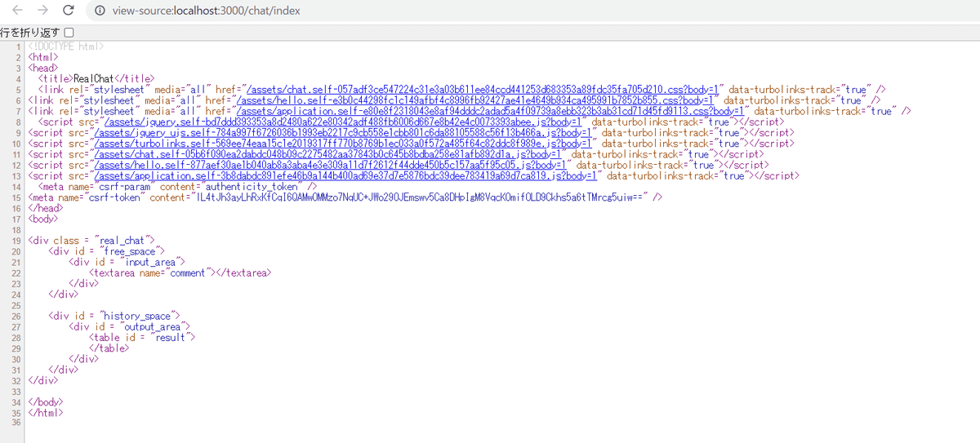
Task: Click the </head> closing tag line
Action: (44, 208)
